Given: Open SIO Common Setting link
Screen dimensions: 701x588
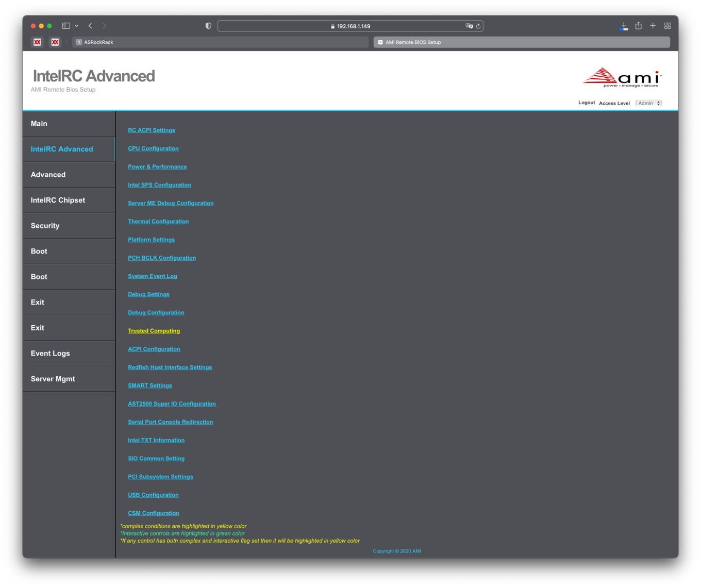Looking at the screenshot, I should [156, 459].
